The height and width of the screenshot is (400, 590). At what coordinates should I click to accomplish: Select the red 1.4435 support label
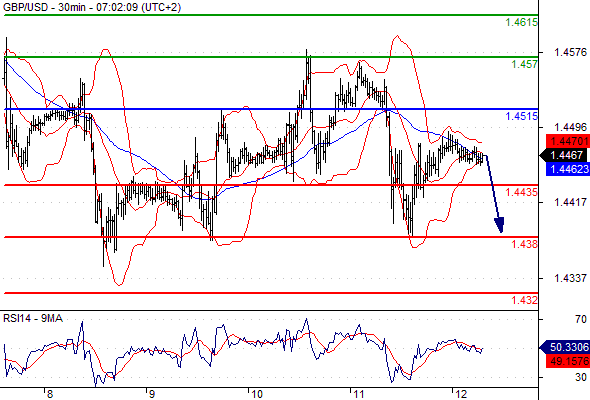point(522,192)
